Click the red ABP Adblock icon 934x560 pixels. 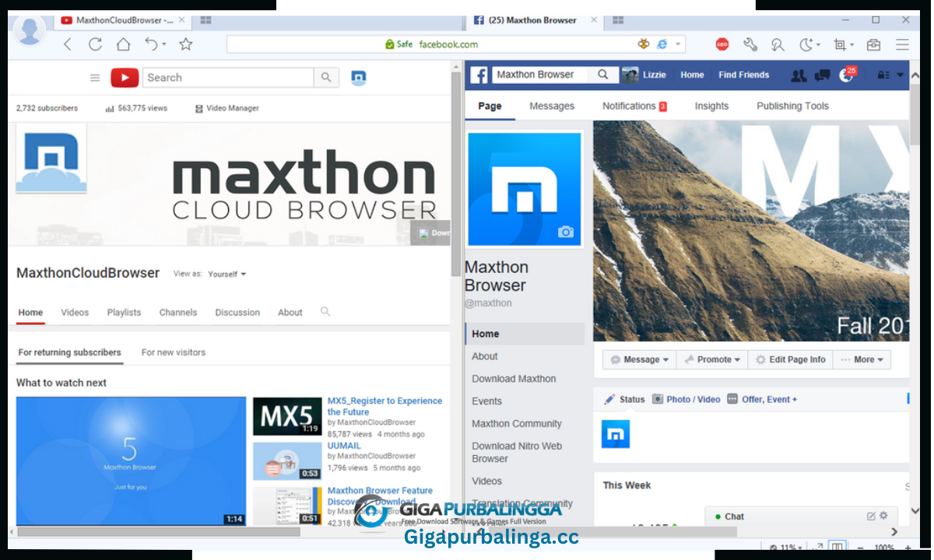722,44
